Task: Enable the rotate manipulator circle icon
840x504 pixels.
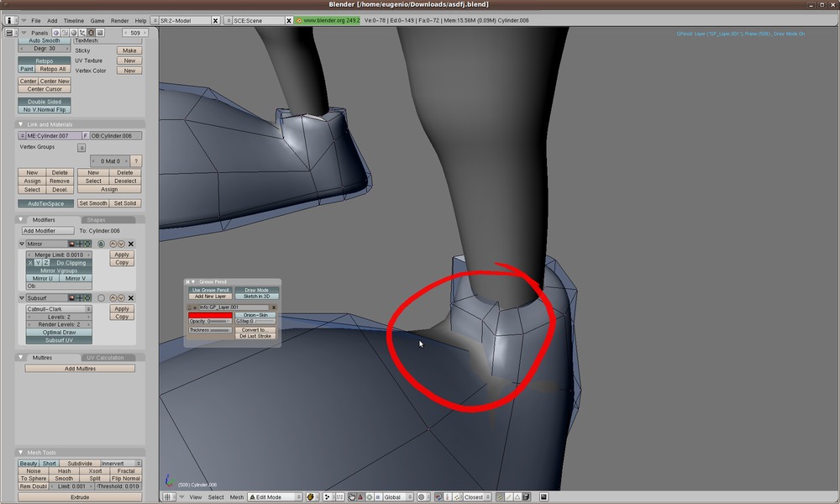Action: click(369, 497)
